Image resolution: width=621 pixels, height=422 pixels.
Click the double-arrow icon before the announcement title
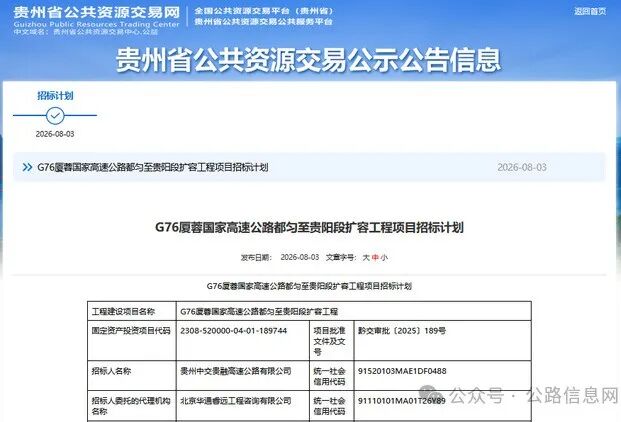click(27, 167)
